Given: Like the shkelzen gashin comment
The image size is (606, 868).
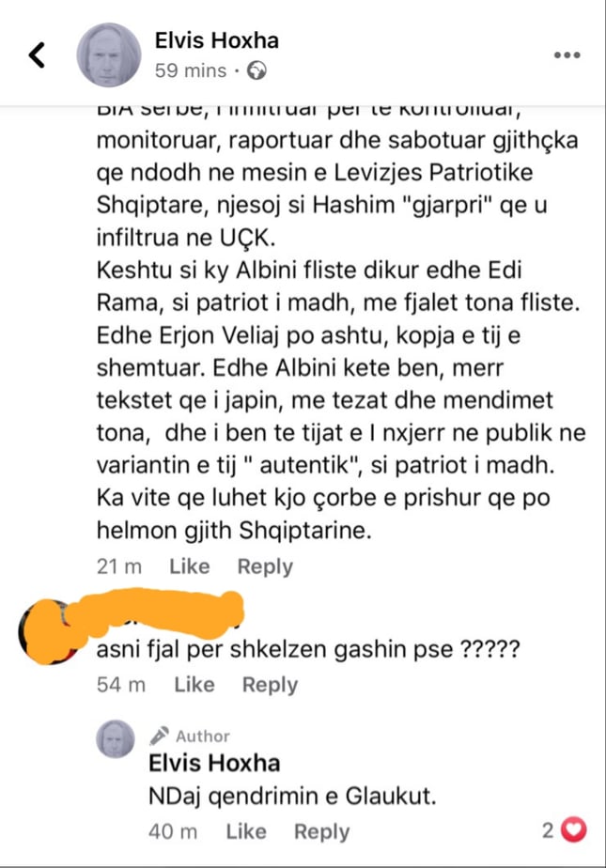Looking at the screenshot, I should coord(194,685).
